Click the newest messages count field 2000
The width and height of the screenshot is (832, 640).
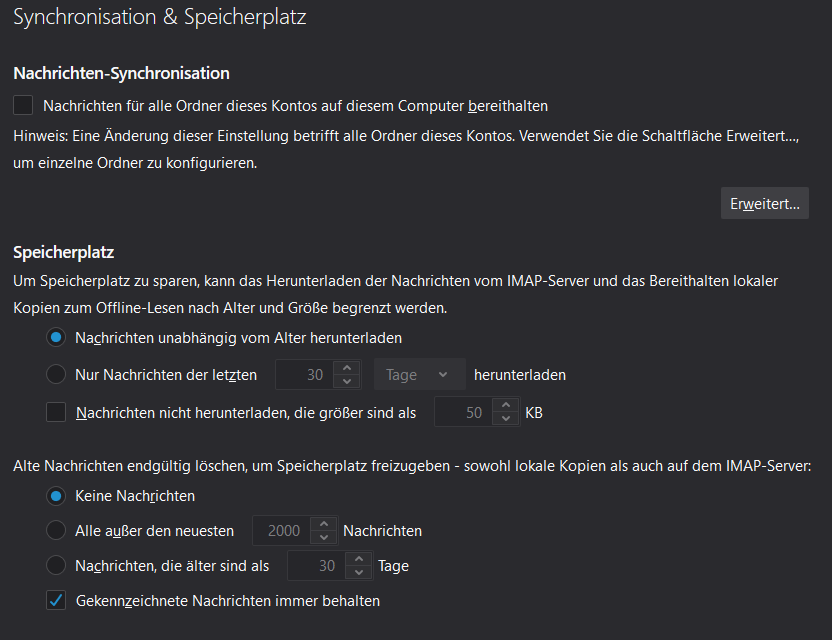[283, 531]
